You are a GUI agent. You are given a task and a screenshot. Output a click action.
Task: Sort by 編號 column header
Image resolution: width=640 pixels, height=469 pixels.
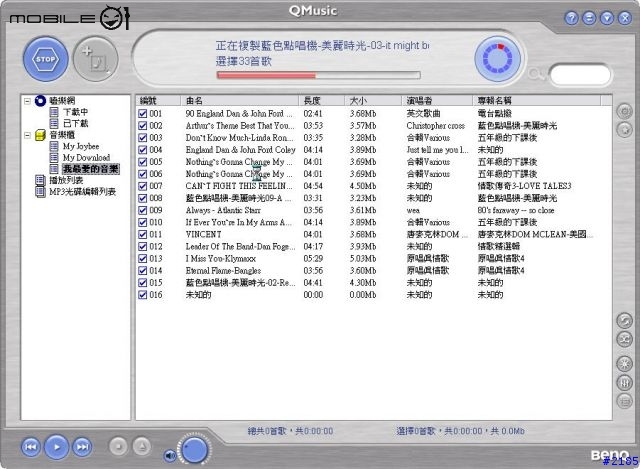tap(158, 100)
